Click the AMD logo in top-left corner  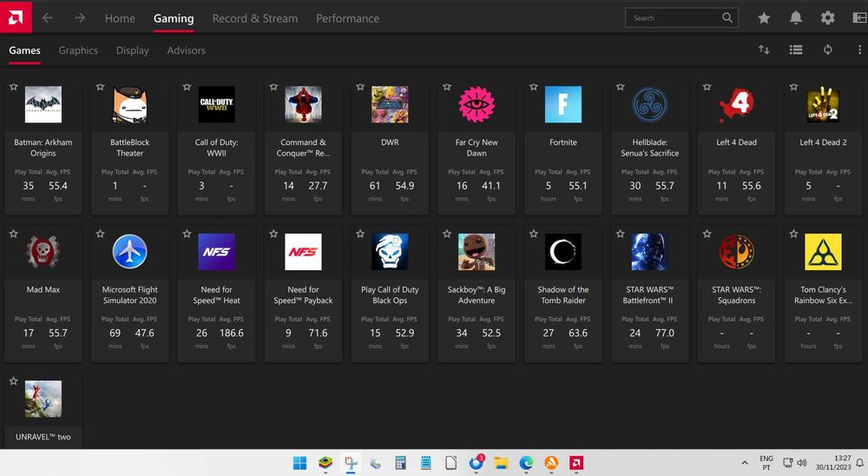[16, 17]
